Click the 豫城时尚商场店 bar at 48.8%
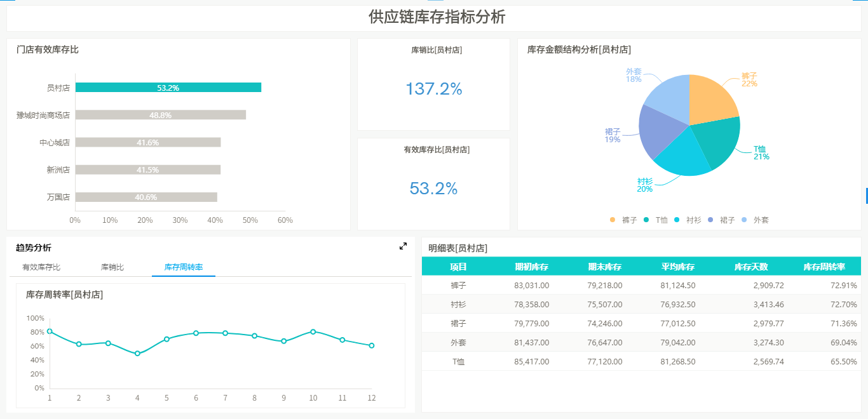Image resolution: width=868 pixels, height=419 pixels. coord(160,115)
